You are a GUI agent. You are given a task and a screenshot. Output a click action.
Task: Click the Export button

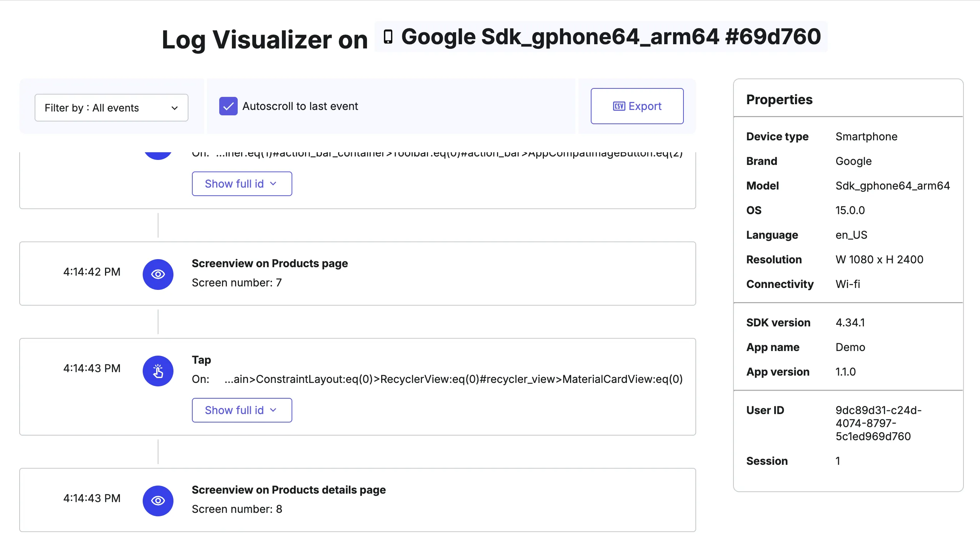(x=637, y=106)
